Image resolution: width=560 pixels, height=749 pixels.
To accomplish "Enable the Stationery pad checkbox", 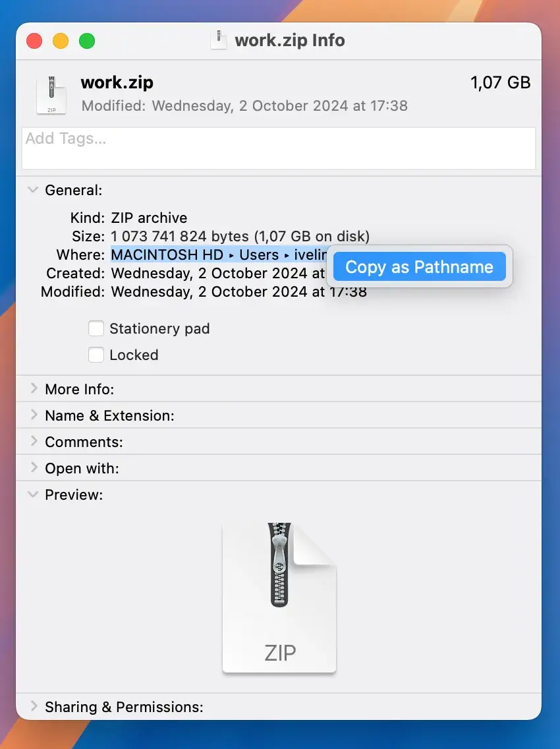I will tap(96, 328).
